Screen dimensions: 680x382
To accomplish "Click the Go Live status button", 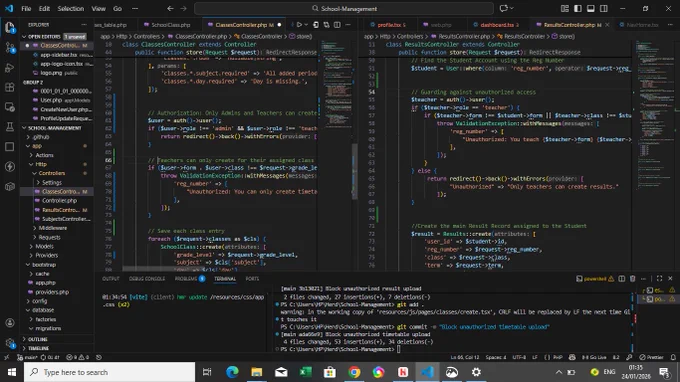I will tap(594, 357).
